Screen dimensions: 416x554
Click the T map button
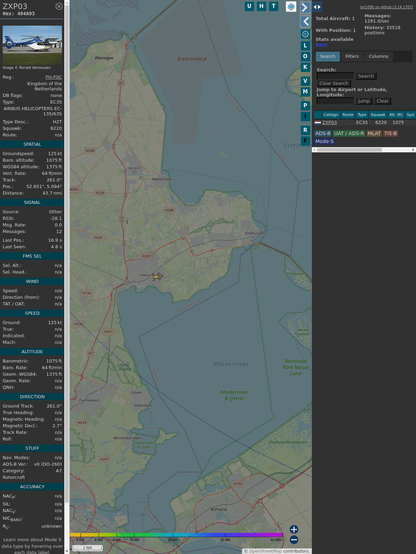273,6
